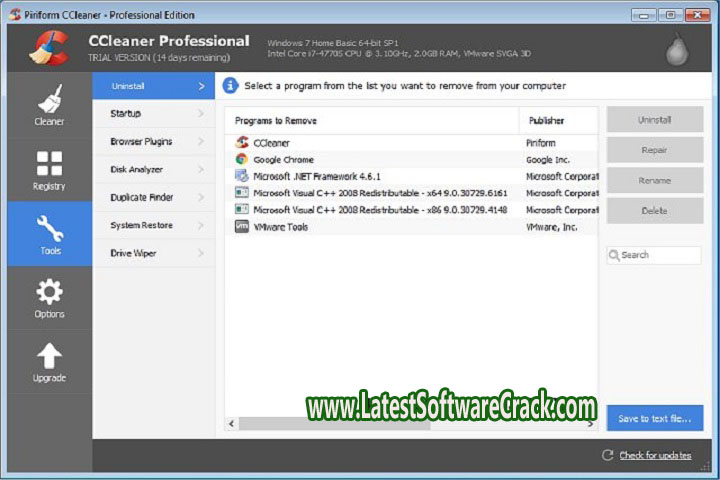Select Visual C++ 2008 x64 9.0.30729.6161 row
The image size is (720, 480).
(411, 193)
